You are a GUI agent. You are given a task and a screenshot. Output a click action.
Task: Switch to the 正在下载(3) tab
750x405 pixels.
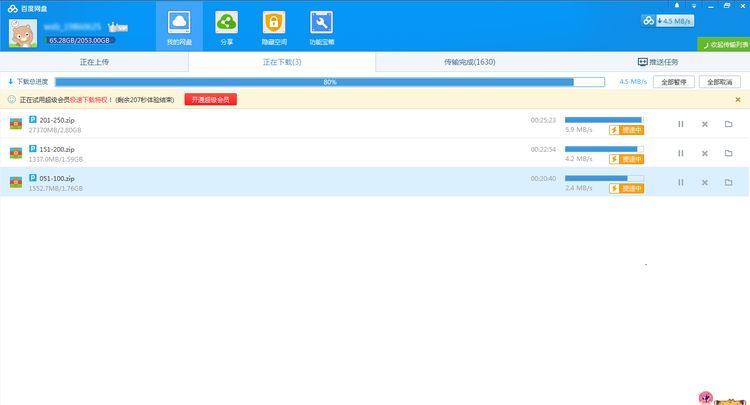tap(282, 62)
